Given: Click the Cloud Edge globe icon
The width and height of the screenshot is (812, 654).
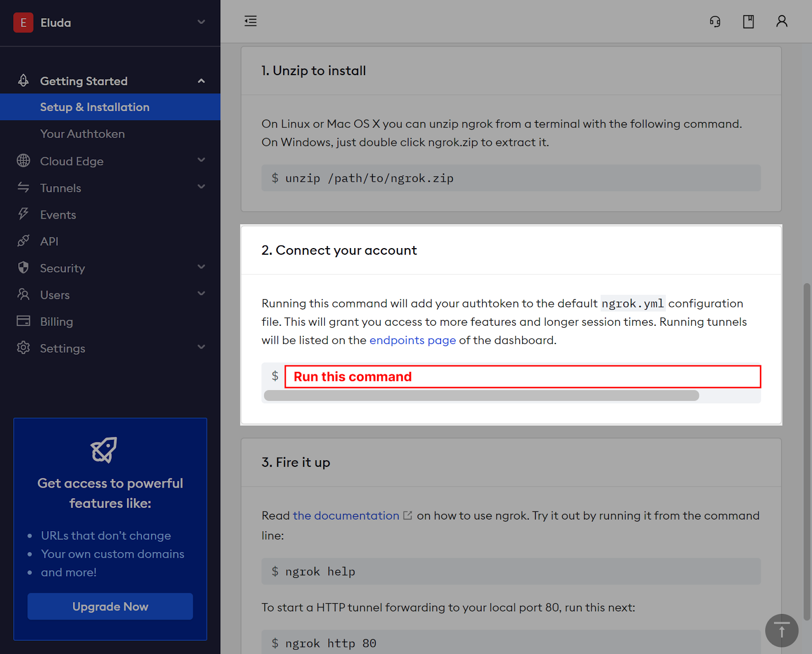Looking at the screenshot, I should coord(23,161).
